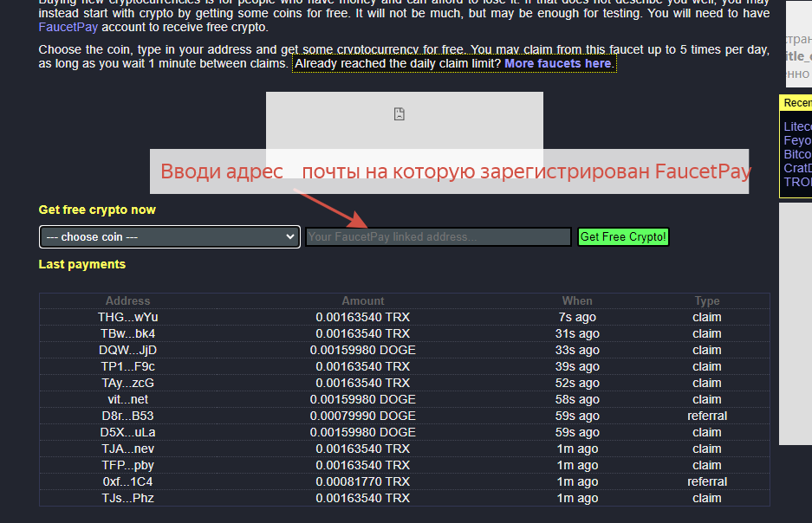Open the FaucetPay link
Screen dimensions: 812x523
click(x=68, y=27)
